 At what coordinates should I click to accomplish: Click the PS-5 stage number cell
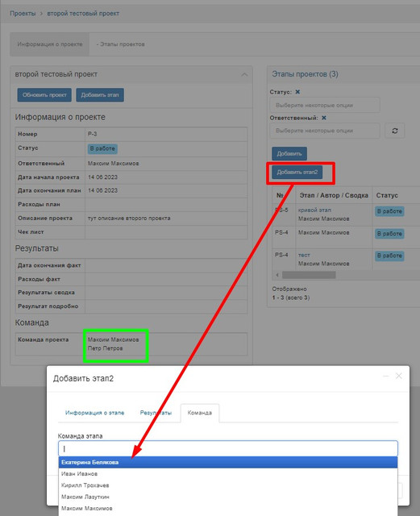pos(281,210)
